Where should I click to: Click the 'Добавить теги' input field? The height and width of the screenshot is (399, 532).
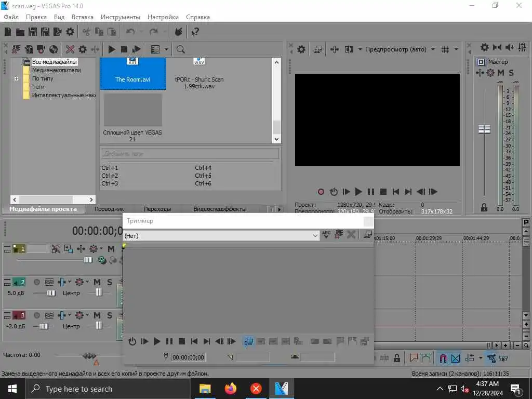(x=190, y=154)
